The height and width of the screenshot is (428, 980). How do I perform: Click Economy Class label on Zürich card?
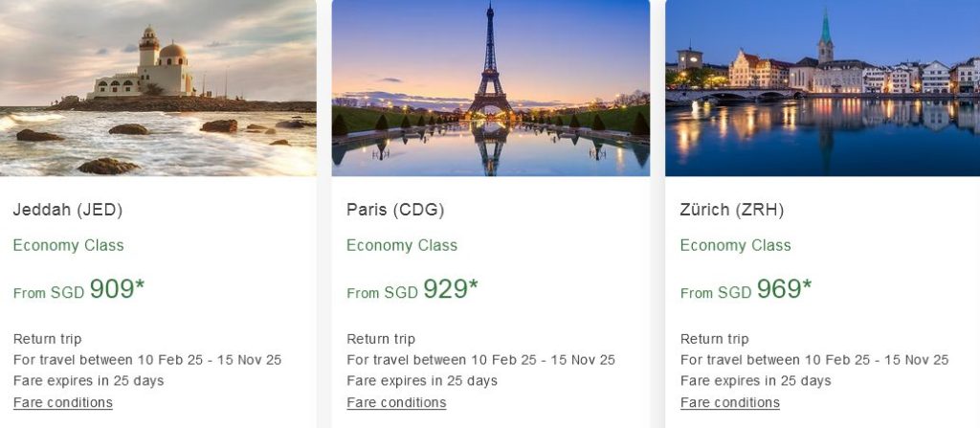pyautogui.click(x=736, y=245)
